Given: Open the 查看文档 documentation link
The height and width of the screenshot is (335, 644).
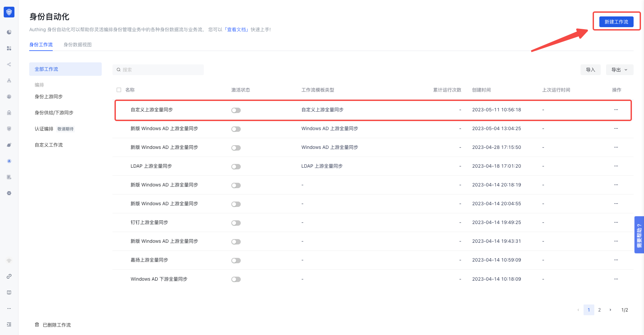Looking at the screenshot, I should pos(236,30).
